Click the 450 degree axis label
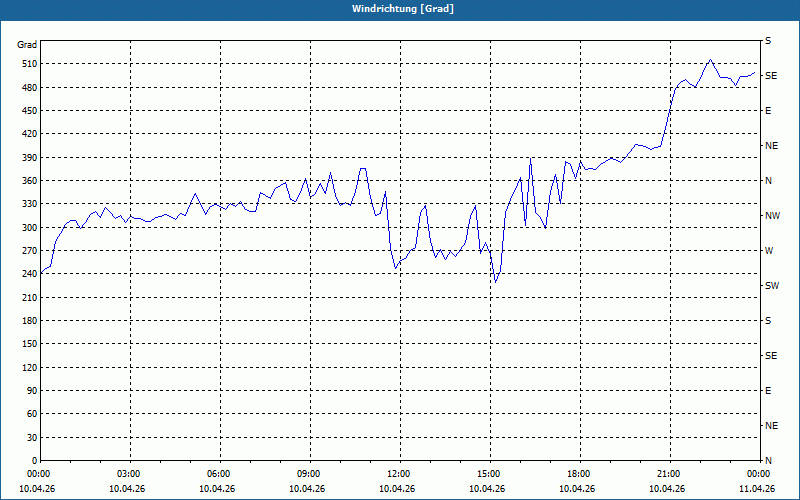Screen dimensions: 800x500 click(30, 111)
